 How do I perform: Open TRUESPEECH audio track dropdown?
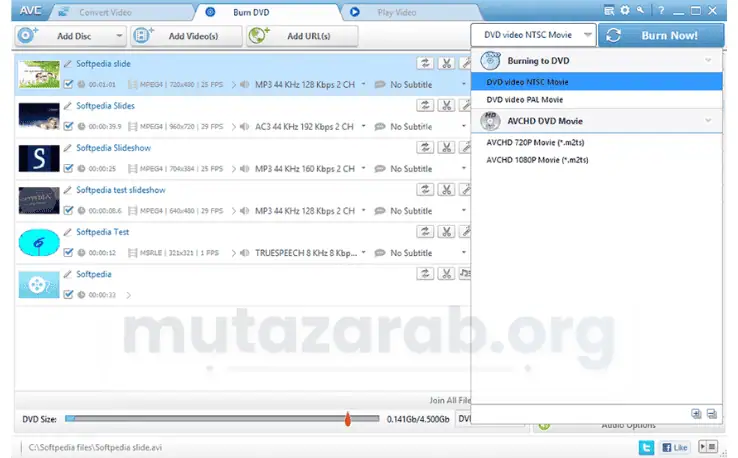coord(363,252)
